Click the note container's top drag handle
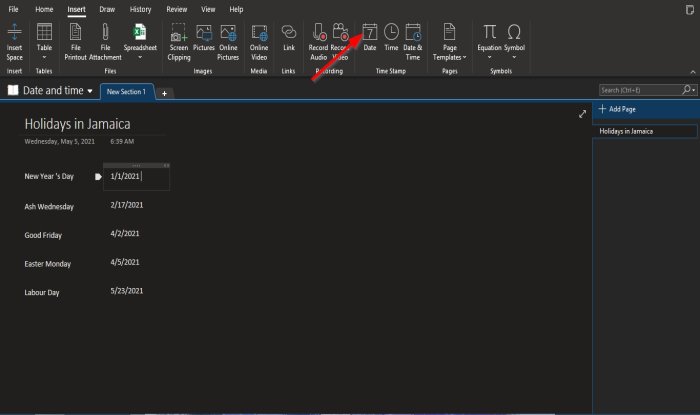This screenshot has width=700, height=415. [x=136, y=165]
